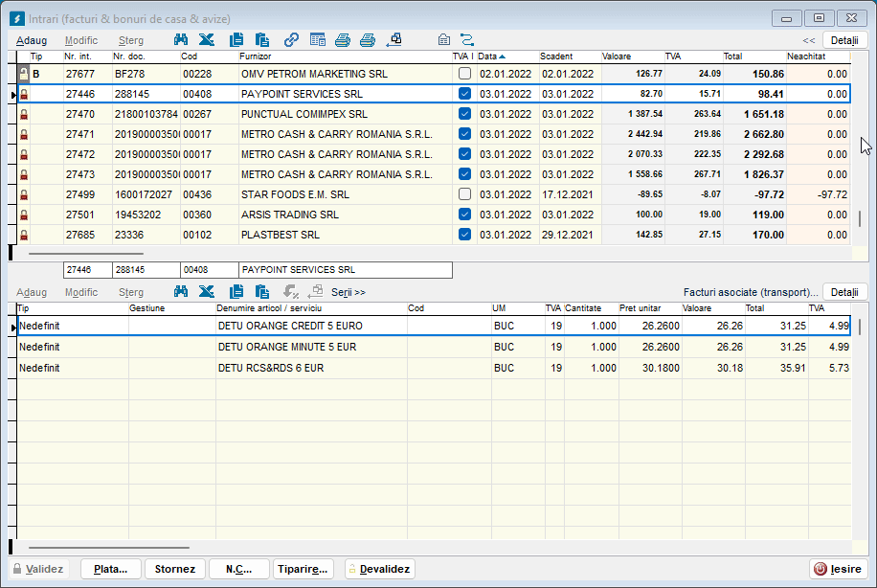The image size is (877, 588).
Task: Select the binoculars search icon
Action: 181,39
